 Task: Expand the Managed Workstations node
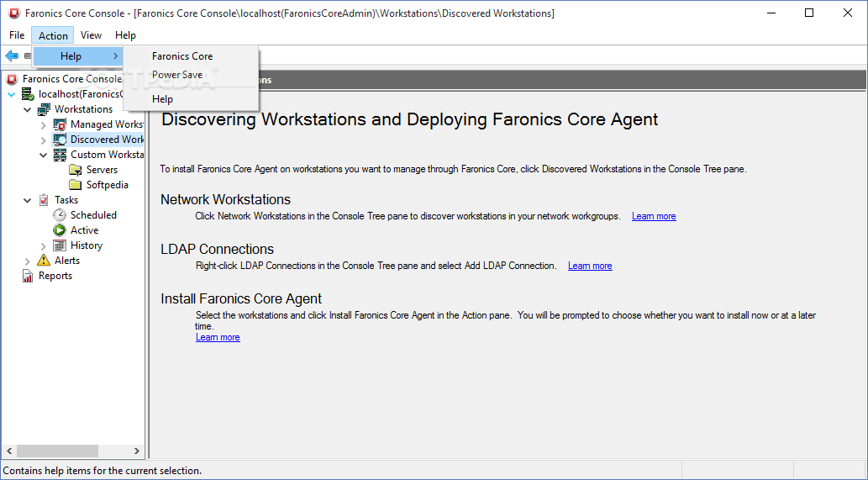coord(43,125)
